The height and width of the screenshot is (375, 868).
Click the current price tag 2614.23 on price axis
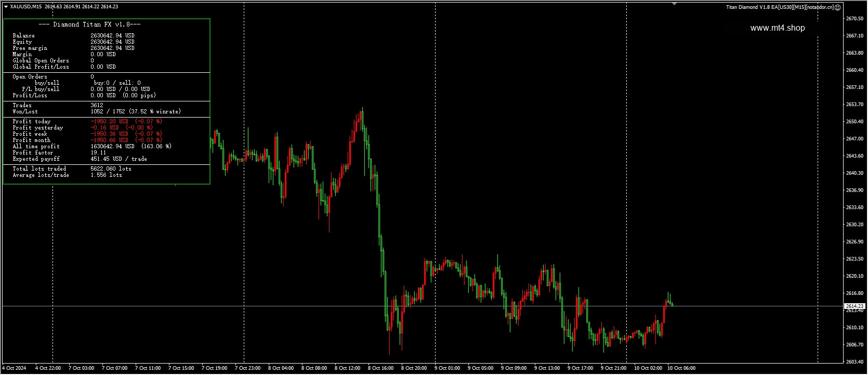[854, 306]
